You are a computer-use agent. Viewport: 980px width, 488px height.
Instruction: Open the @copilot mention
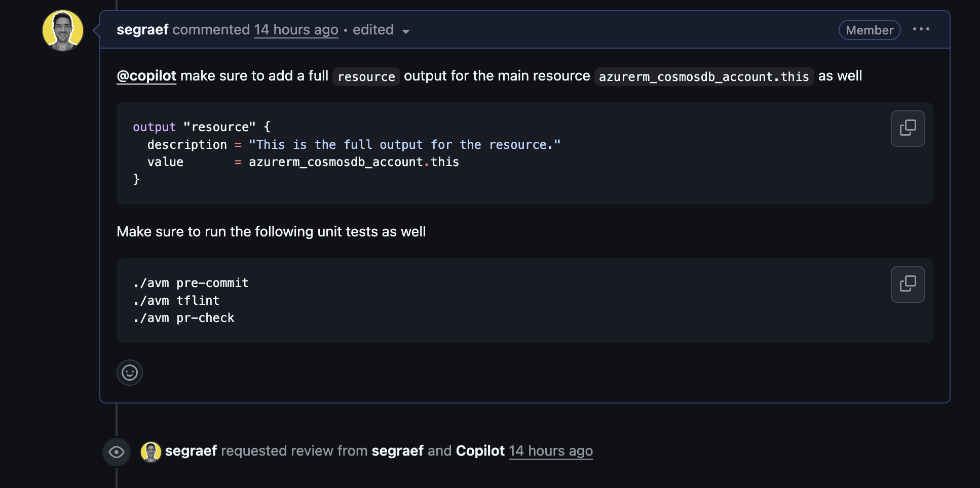(x=146, y=76)
